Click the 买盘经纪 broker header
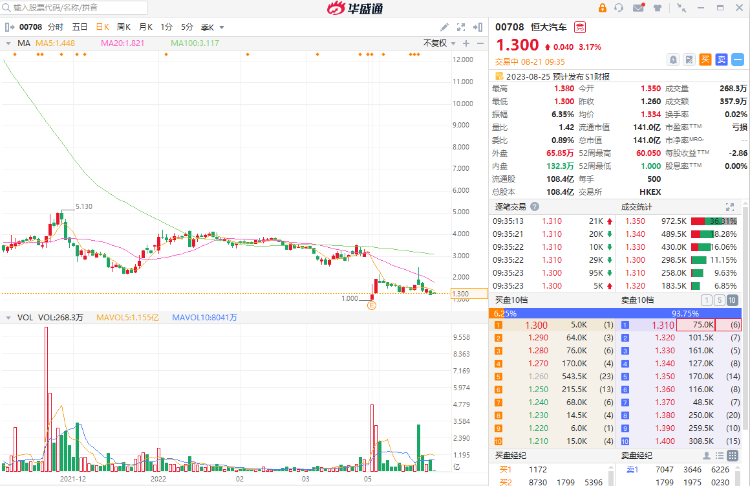This screenshot has width=750, height=486. point(510,455)
